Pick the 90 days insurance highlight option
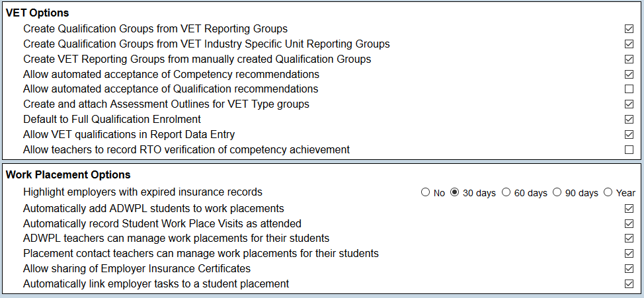The width and height of the screenshot is (644, 298). pyautogui.click(x=557, y=193)
